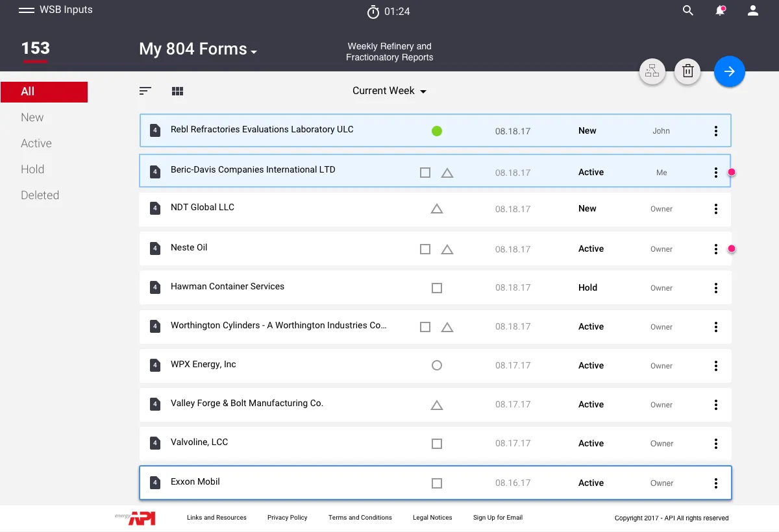Image resolution: width=779 pixels, height=532 pixels.
Task: Open the hamburger menu next to WSB Inputs
Action: tap(26, 10)
